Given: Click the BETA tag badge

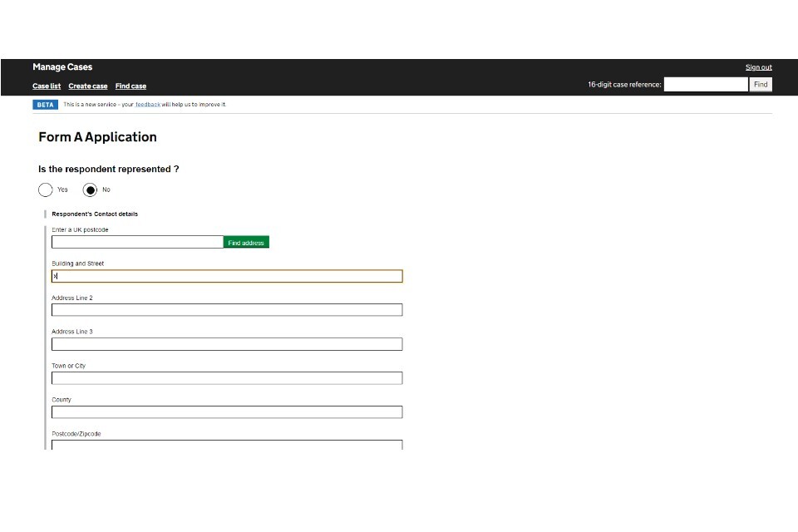Looking at the screenshot, I should (x=45, y=105).
